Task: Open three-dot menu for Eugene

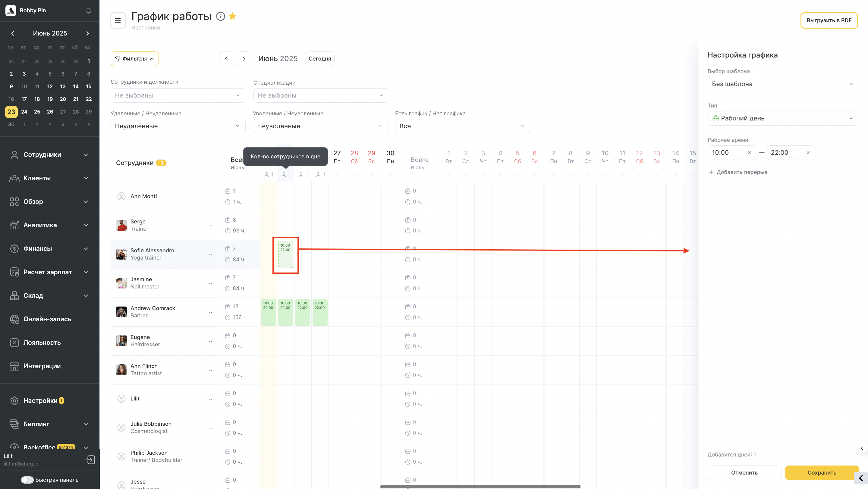Action: (209, 341)
